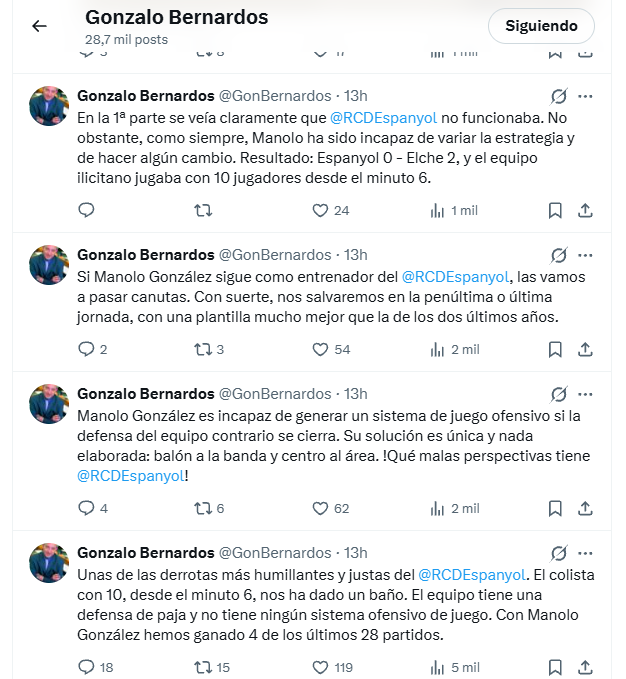
Task: Open the @GonBernardos handle on the last tweet
Action: point(275,553)
